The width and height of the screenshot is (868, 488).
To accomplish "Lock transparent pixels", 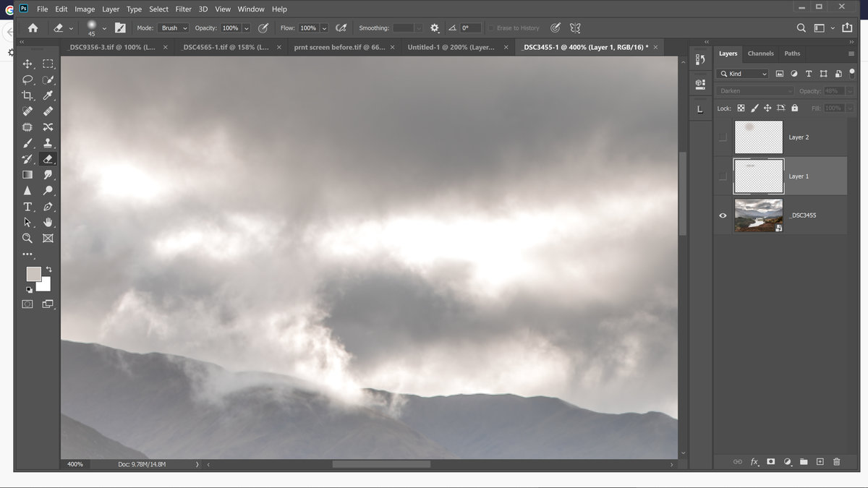I will (741, 108).
